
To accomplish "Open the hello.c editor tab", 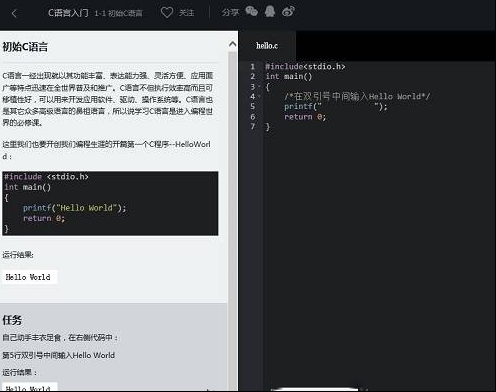I will [267, 46].
